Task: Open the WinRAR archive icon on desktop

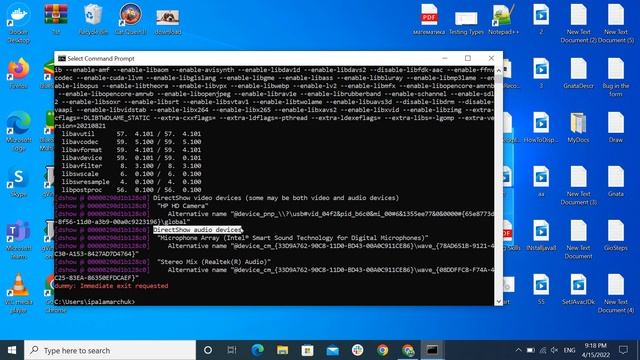Action: pyautogui.click(x=56, y=20)
